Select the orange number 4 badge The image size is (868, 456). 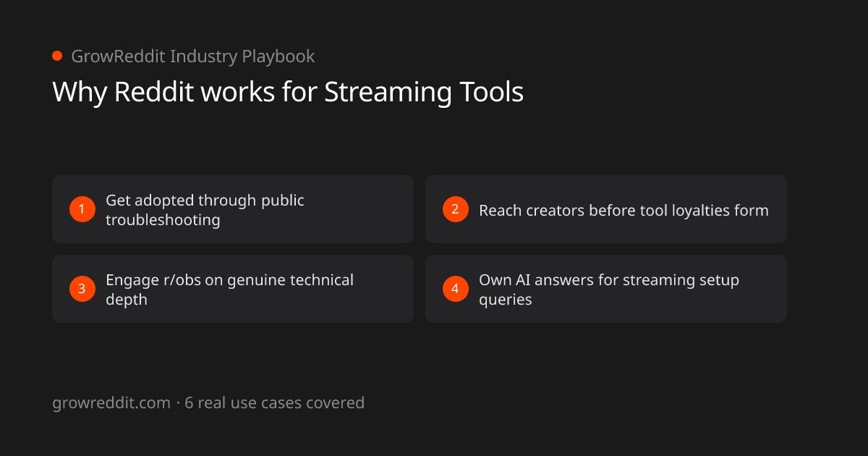455,289
